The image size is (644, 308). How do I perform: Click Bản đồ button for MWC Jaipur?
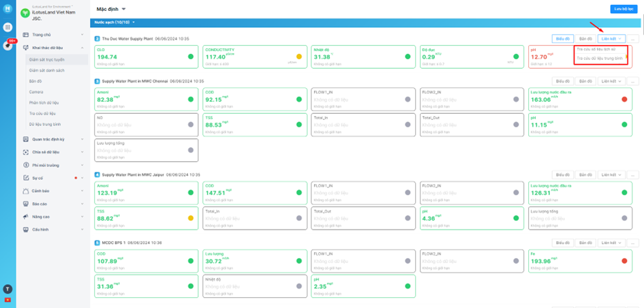pos(585,174)
